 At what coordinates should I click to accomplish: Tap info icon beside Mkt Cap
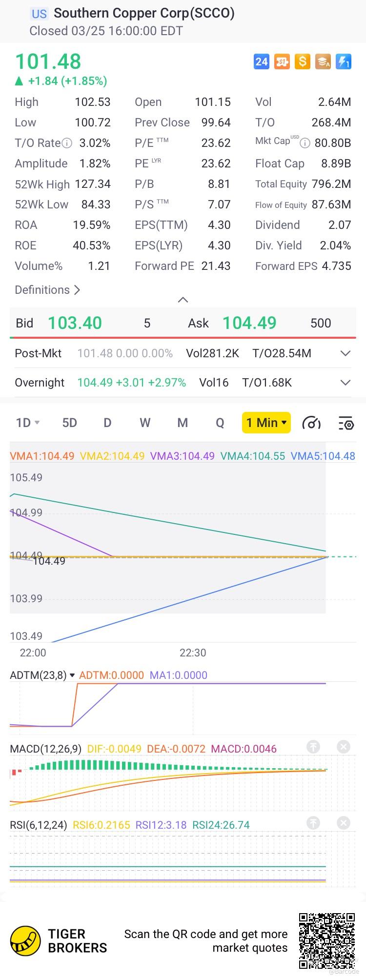[x=305, y=143]
